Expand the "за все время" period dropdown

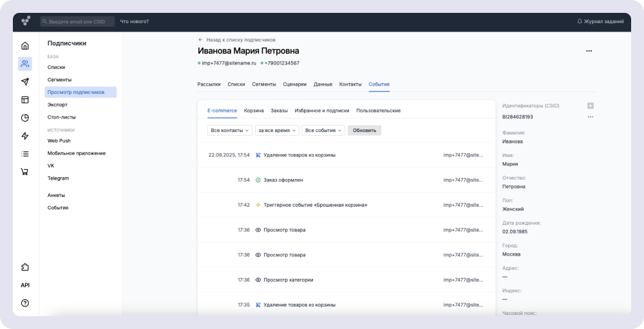(x=277, y=130)
